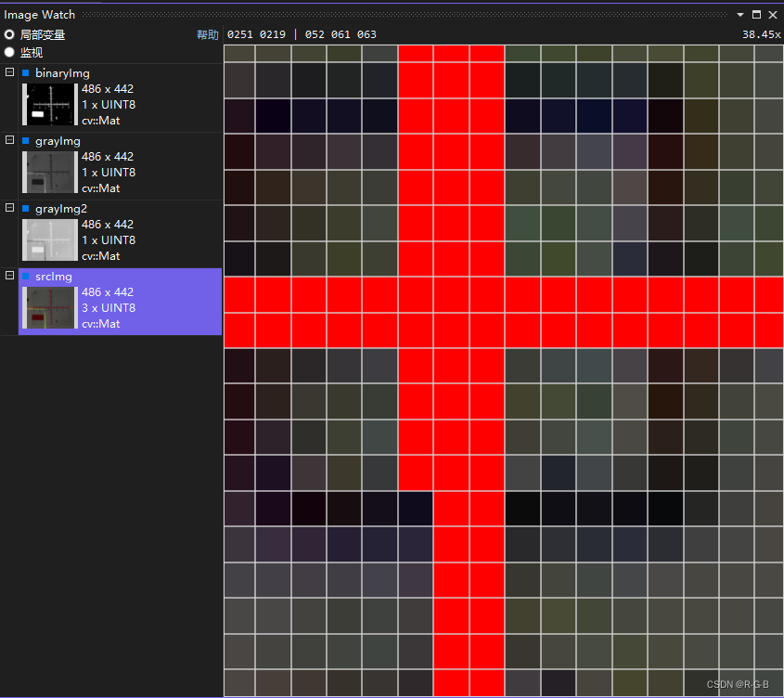Maximize the Image Watch panel

pos(756,15)
